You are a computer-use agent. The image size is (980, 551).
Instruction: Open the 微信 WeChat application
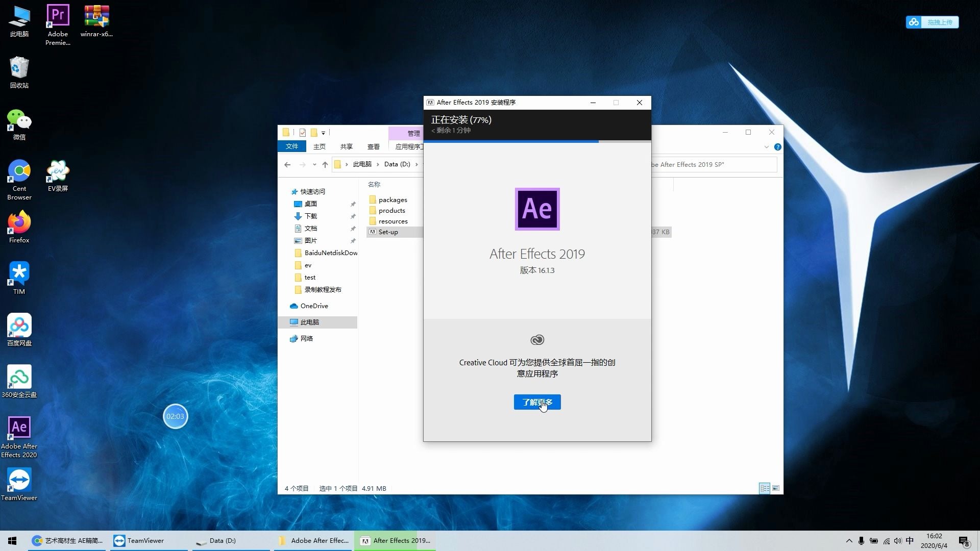[19, 120]
